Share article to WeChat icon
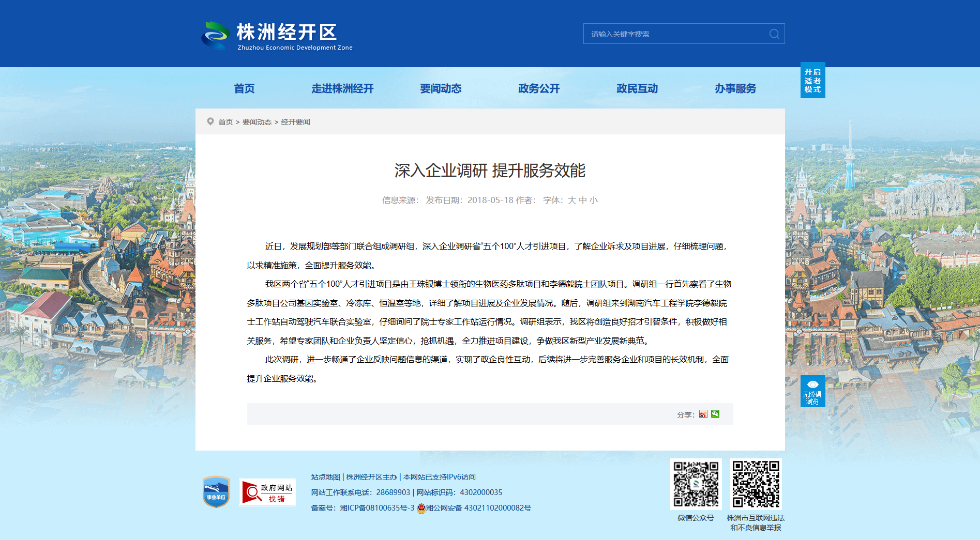 (715, 414)
